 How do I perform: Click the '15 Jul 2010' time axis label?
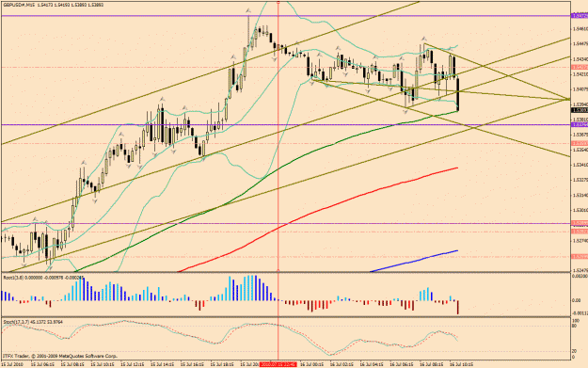[11, 364]
